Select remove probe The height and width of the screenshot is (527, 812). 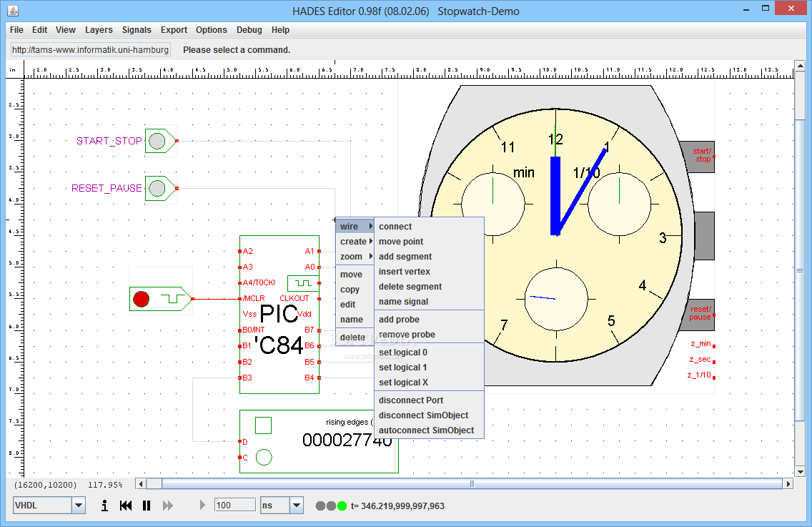(x=429, y=335)
